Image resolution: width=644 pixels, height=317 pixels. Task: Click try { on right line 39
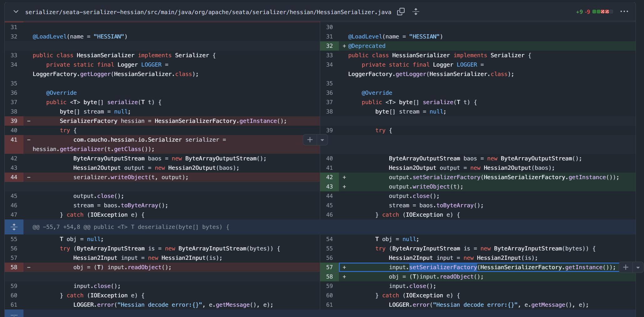[384, 130]
